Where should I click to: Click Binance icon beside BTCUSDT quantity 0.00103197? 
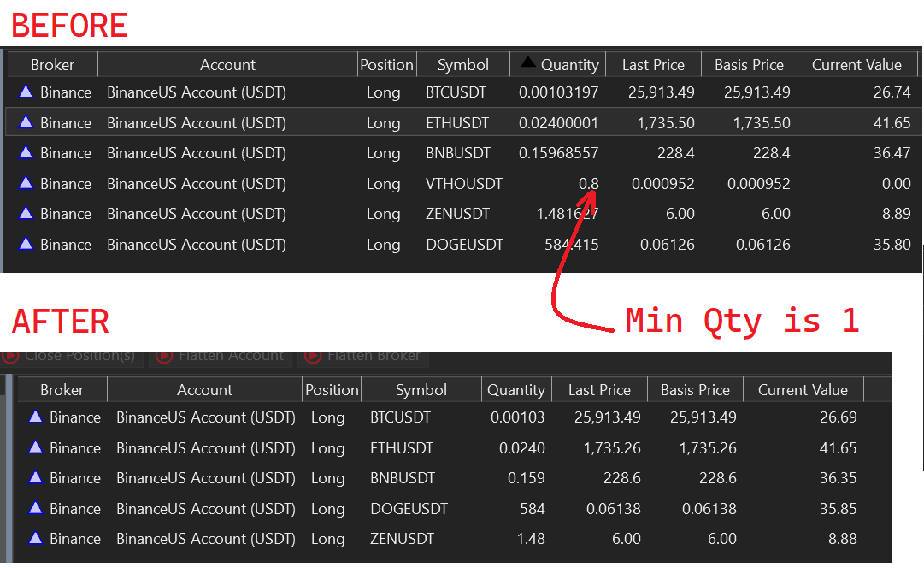click(x=26, y=92)
